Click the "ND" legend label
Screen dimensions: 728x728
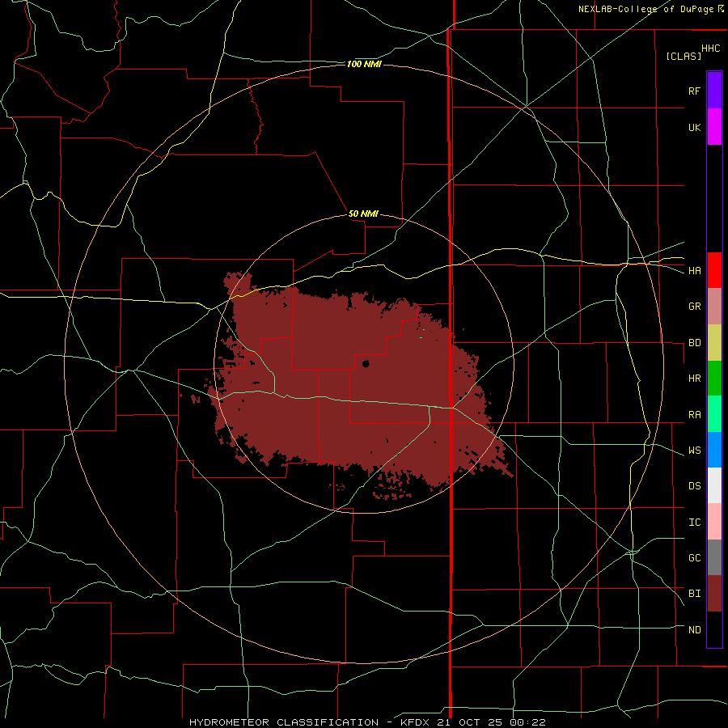694,630
